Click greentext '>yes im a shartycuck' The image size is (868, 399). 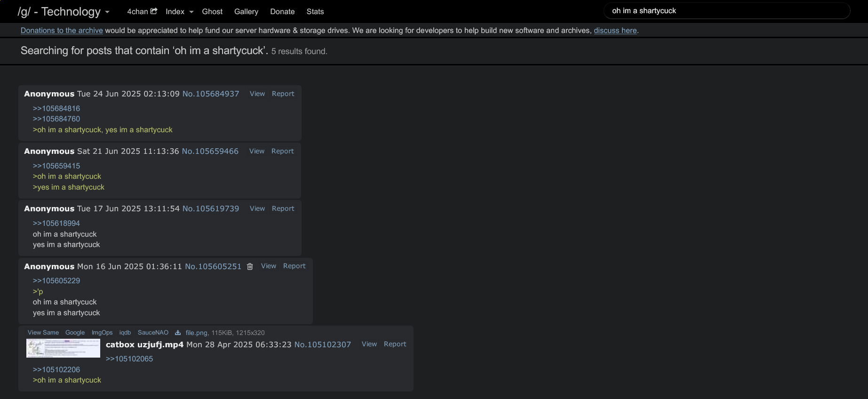coord(69,187)
